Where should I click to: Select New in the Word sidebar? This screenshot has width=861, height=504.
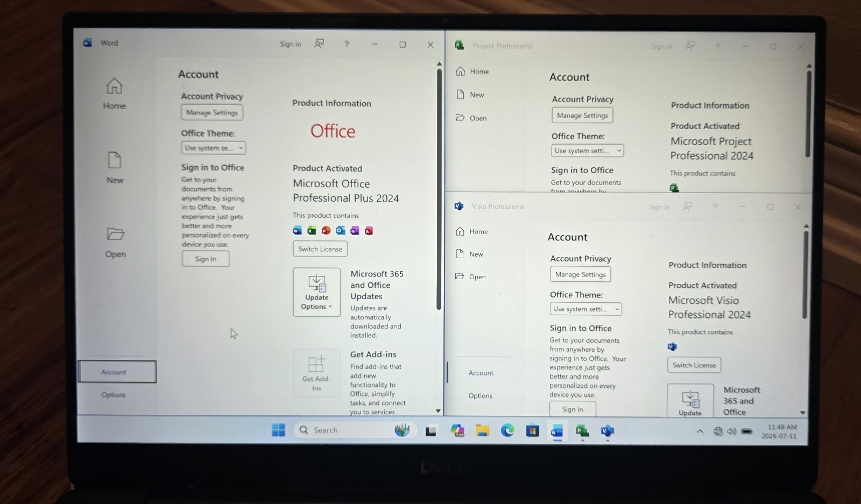(x=115, y=168)
